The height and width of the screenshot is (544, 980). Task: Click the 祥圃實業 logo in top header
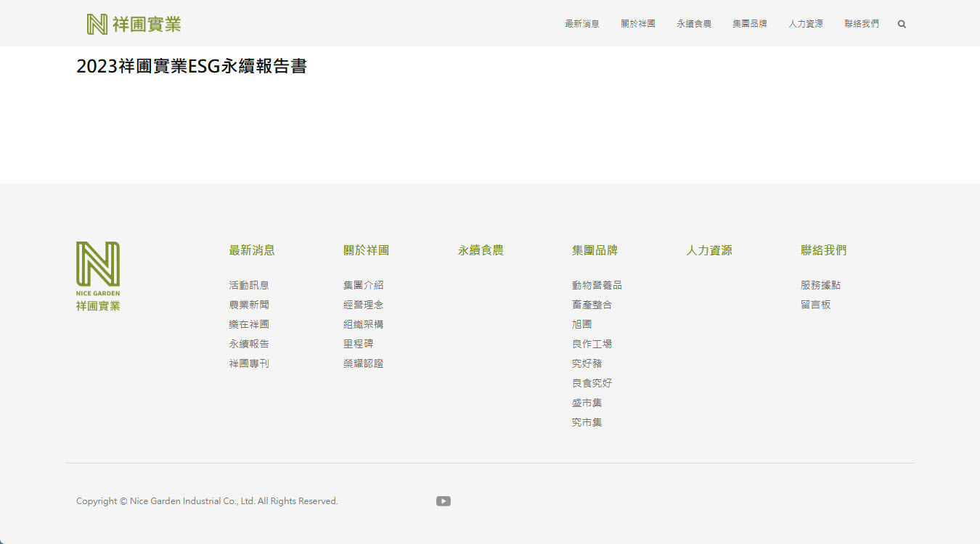tap(134, 24)
